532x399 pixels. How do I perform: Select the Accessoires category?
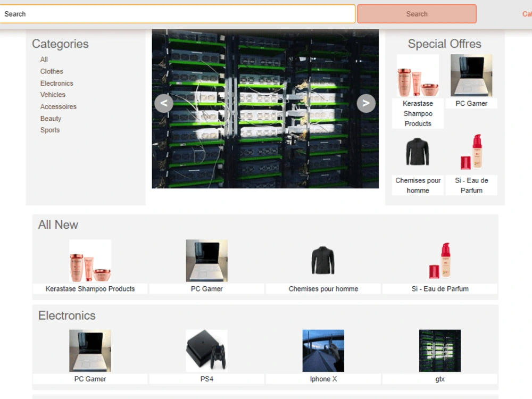(59, 106)
